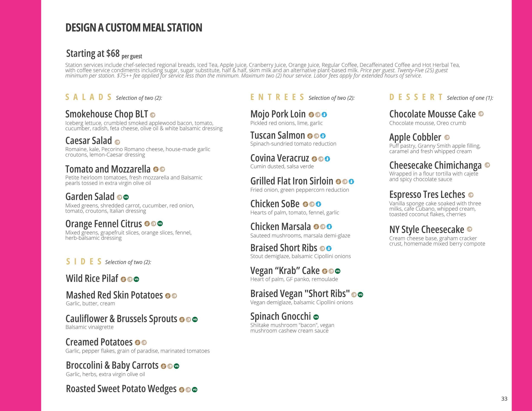Viewport: 532px width, 411px height.
Task: Click the beige icon next to Caesar Salad
Action: click(x=117, y=142)
